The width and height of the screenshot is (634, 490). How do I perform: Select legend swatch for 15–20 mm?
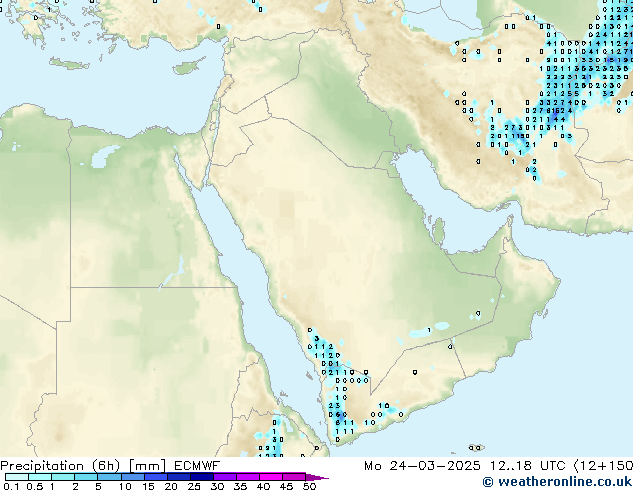click(155, 477)
